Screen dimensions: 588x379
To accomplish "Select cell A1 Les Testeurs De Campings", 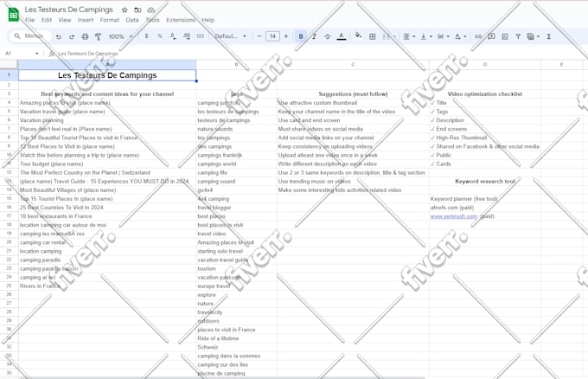I will (107, 75).
